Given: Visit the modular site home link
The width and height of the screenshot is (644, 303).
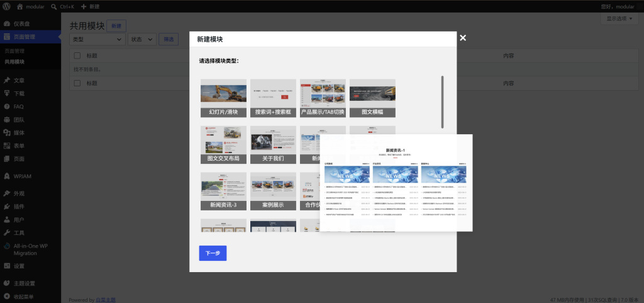Looking at the screenshot, I should [x=31, y=6].
